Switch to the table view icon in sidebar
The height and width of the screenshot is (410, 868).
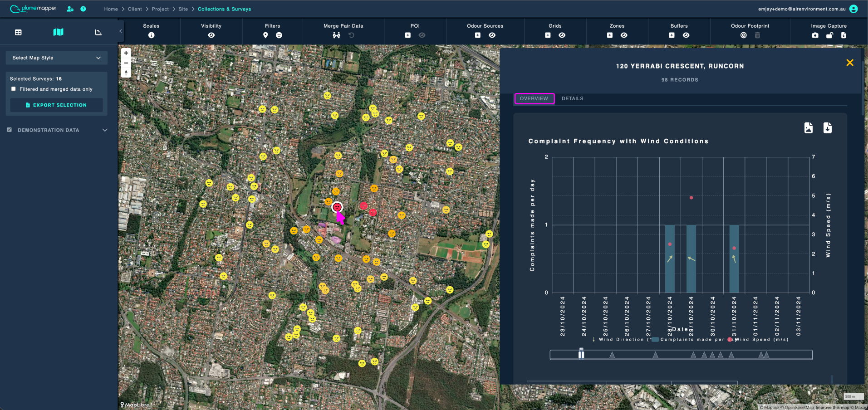(x=18, y=32)
